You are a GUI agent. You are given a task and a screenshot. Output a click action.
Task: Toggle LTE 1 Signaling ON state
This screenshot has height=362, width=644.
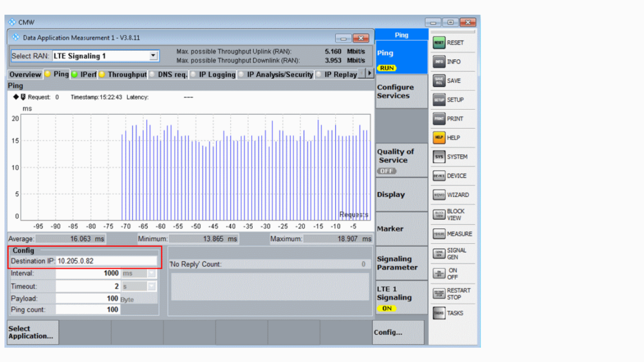388,308
